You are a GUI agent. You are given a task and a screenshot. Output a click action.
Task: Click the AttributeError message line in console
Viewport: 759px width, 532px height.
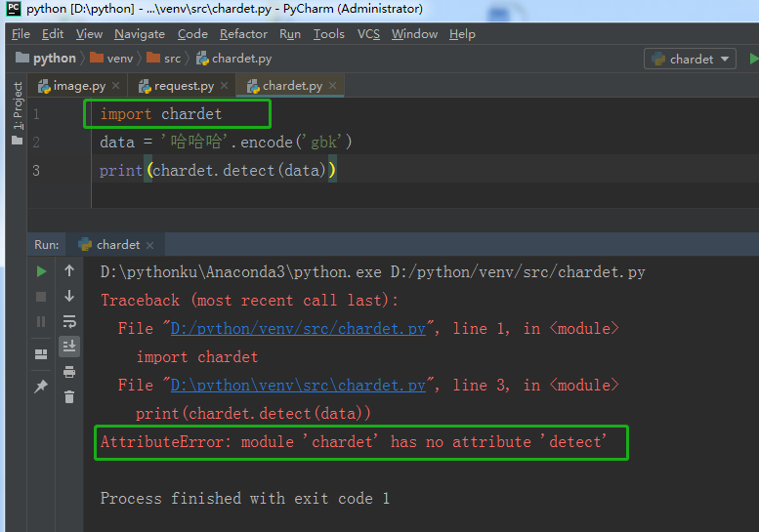(354, 442)
